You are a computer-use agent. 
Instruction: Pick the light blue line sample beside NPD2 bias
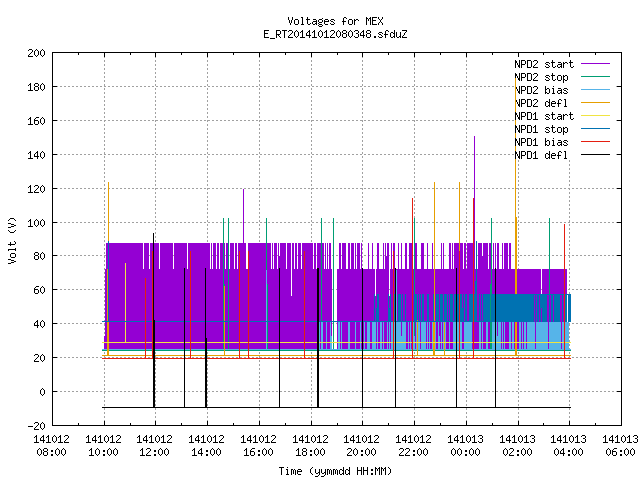point(595,89)
